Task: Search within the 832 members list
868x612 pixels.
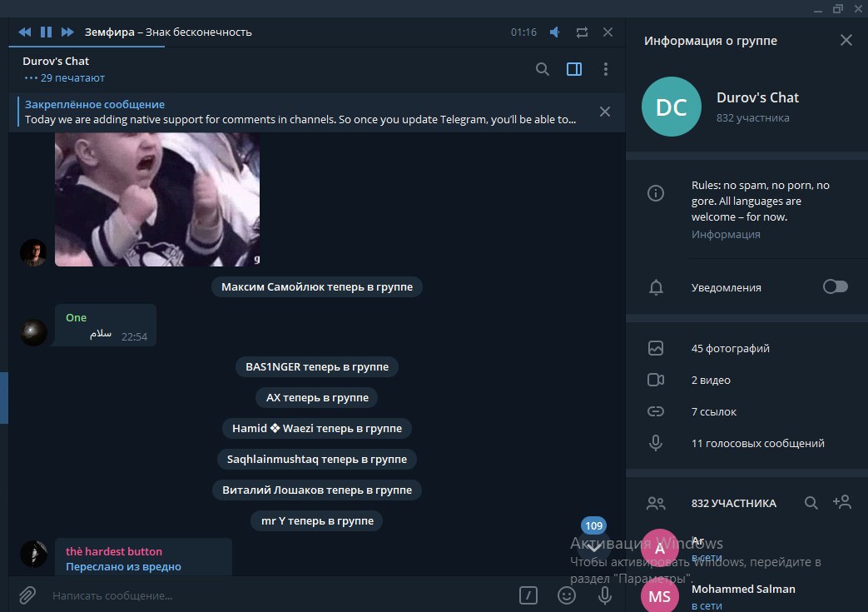Action: [811, 503]
